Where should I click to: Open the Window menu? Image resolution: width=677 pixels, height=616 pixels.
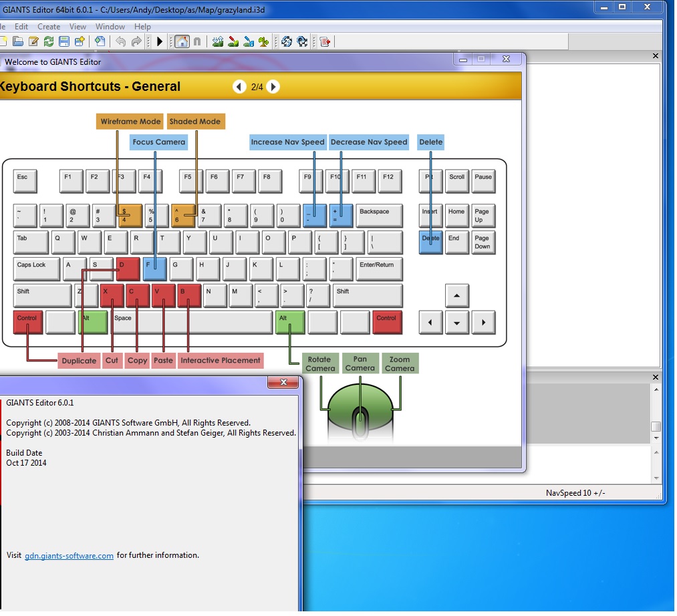(110, 26)
